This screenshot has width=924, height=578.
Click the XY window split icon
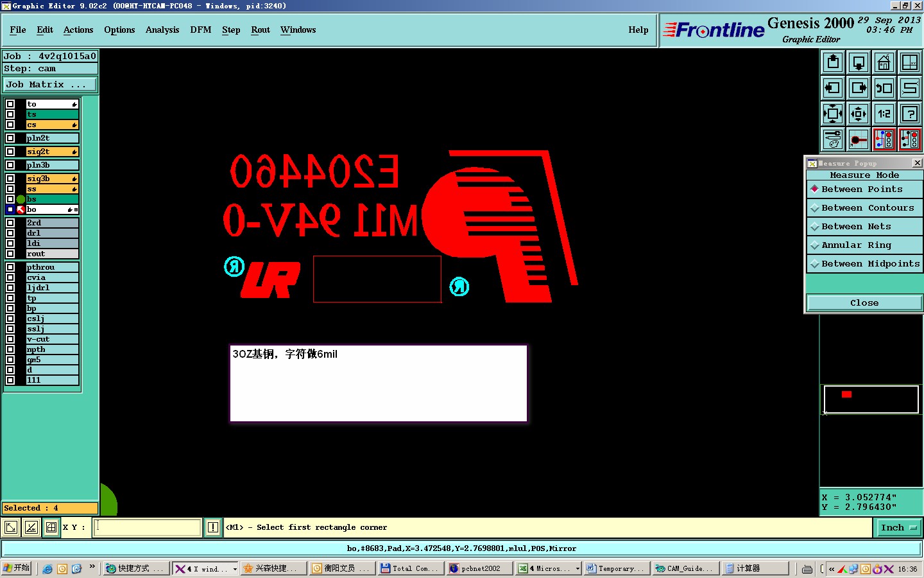click(x=910, y=62)
